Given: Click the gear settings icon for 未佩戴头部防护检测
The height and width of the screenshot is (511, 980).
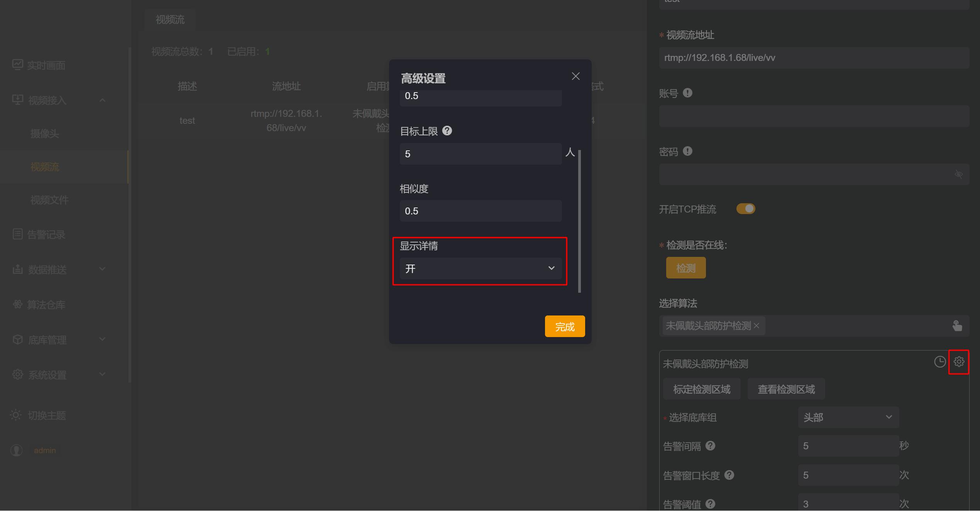Looking at the screenshot, I should (959, 362).
